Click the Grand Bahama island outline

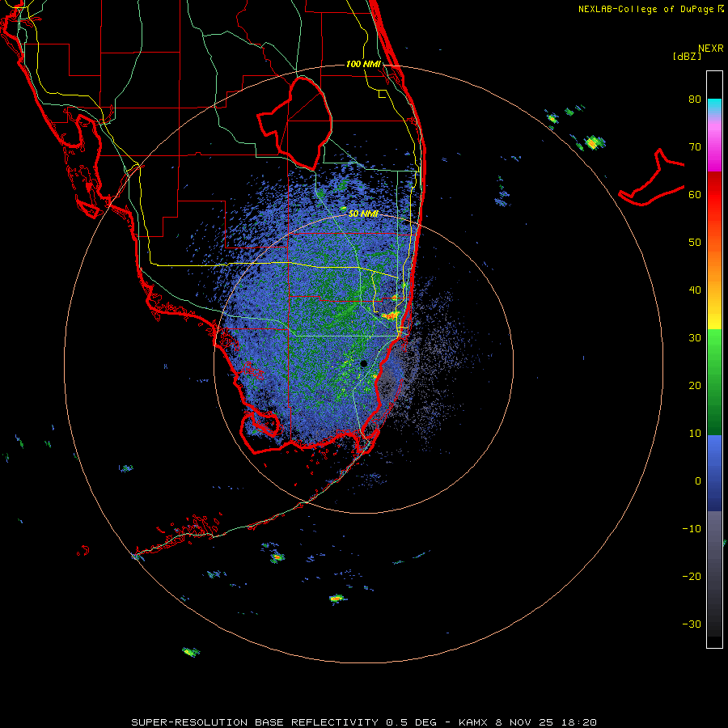click(x=651, y=179)
